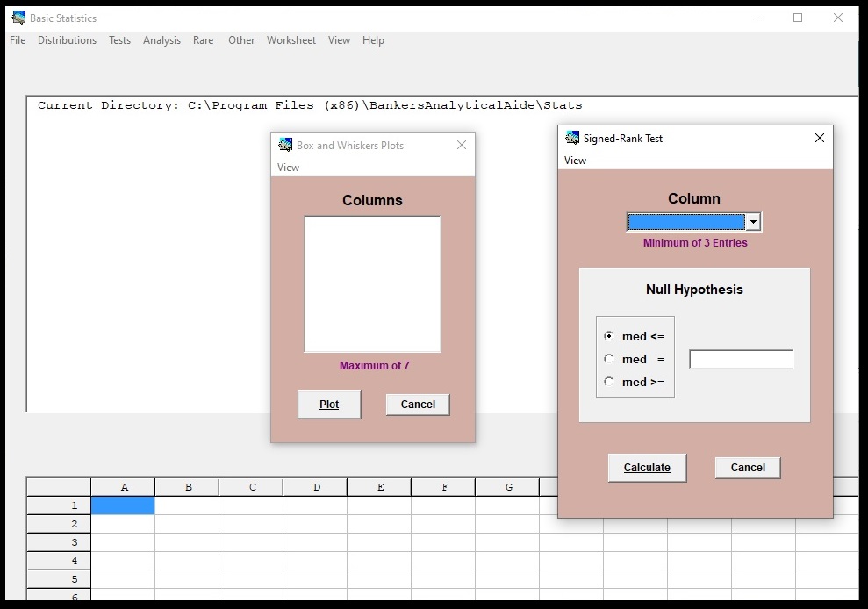
Task: Click column header A in worksheet
Action: click(x=124, y=487)
